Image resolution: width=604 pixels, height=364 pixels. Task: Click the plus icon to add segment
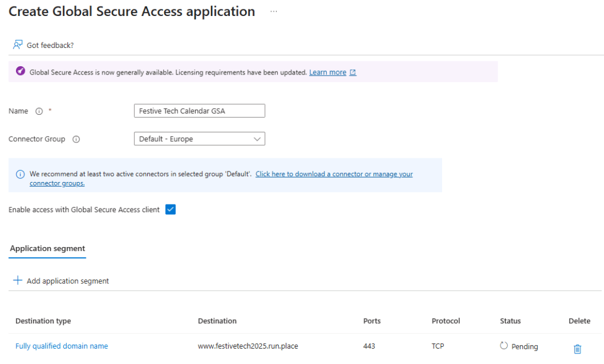[x=18, y=281]
